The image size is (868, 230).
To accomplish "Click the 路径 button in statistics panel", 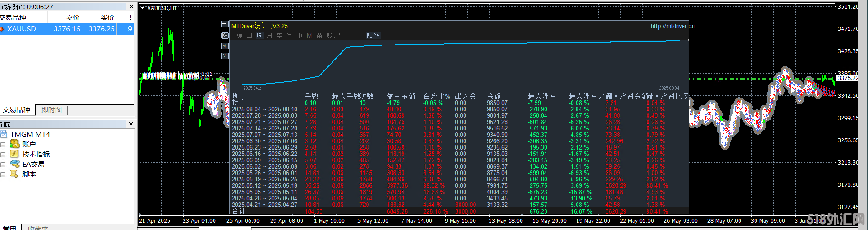I will point(373,35).
